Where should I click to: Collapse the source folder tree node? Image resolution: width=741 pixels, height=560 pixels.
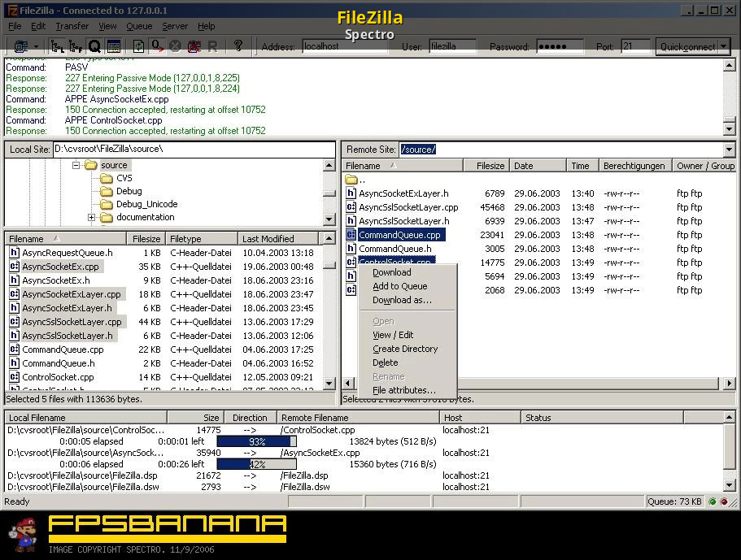click(x=76, y=165)
